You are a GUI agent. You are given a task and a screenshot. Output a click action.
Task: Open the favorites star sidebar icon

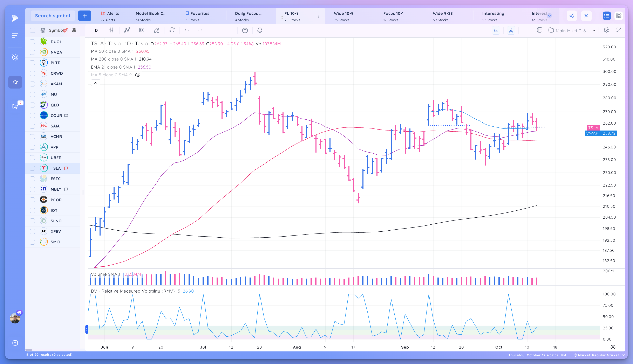coord(15,82)
